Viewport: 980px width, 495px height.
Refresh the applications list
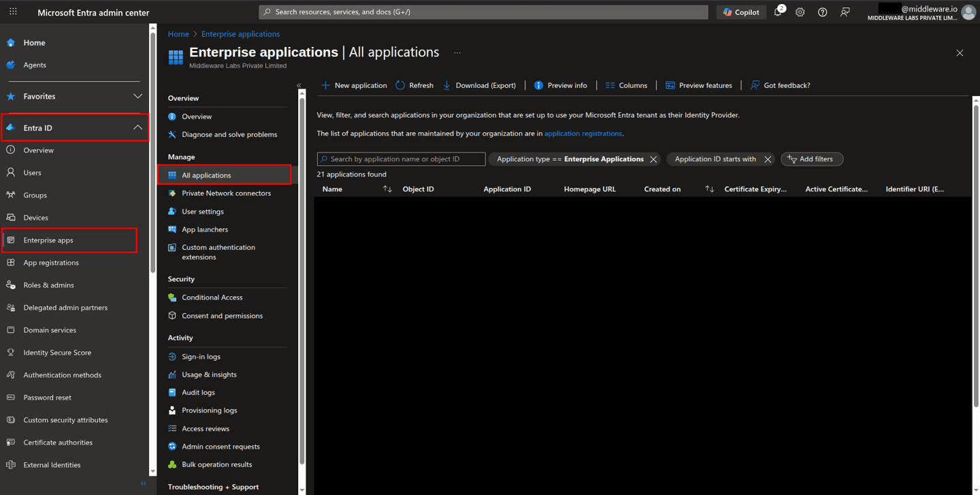pos(414,85)
